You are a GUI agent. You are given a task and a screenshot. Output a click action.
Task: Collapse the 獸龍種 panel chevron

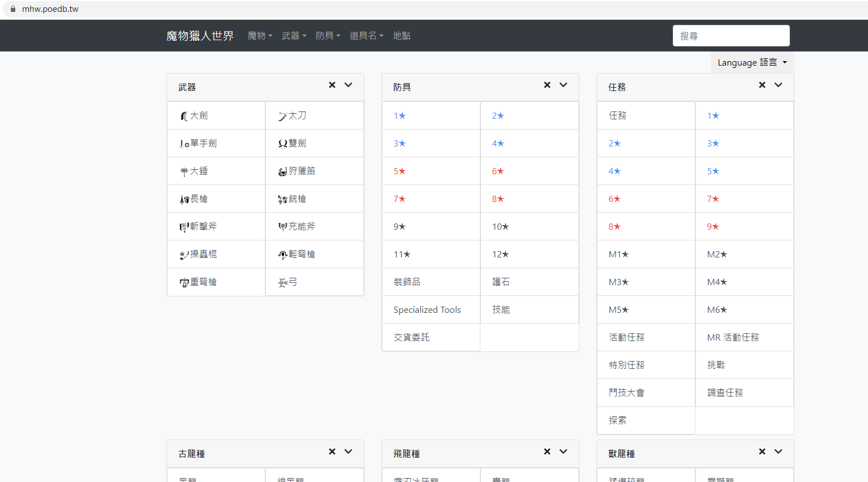point(779,451)
